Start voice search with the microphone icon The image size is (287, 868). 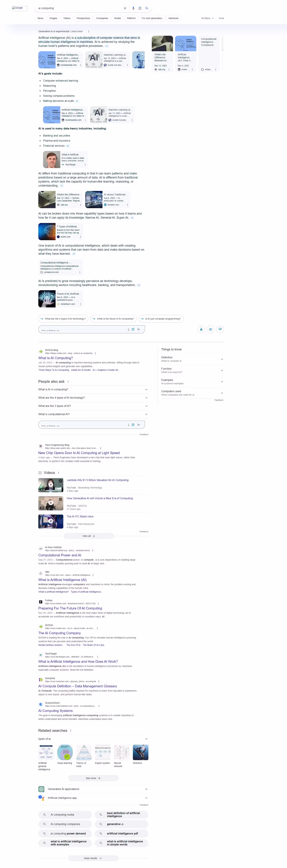(x=133, y=8)
